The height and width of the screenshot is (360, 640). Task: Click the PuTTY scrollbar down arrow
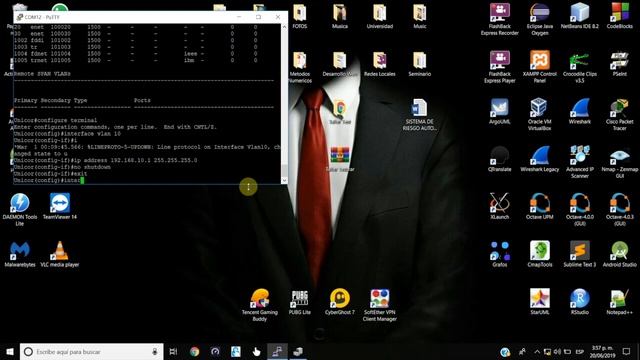pos(284,180)
